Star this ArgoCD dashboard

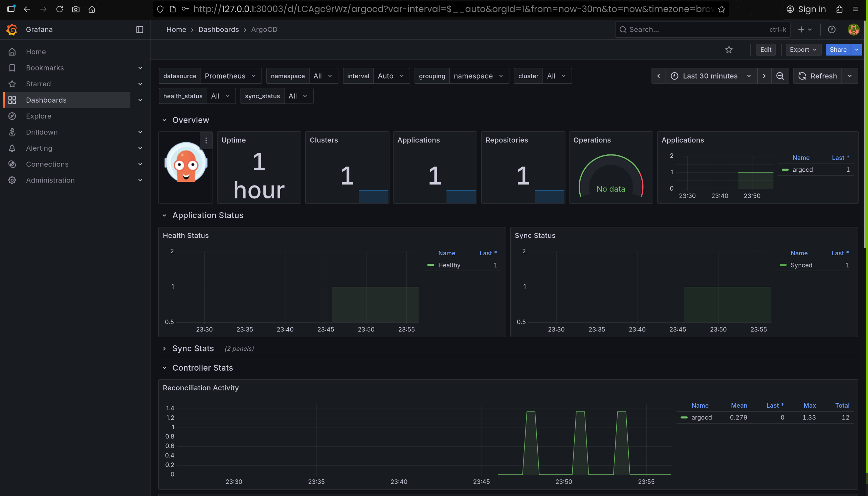click(729, 50)
